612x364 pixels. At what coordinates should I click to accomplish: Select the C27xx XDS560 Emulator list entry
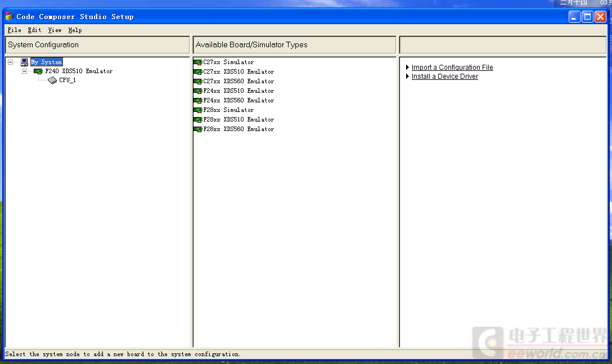[x=238, y=81]
